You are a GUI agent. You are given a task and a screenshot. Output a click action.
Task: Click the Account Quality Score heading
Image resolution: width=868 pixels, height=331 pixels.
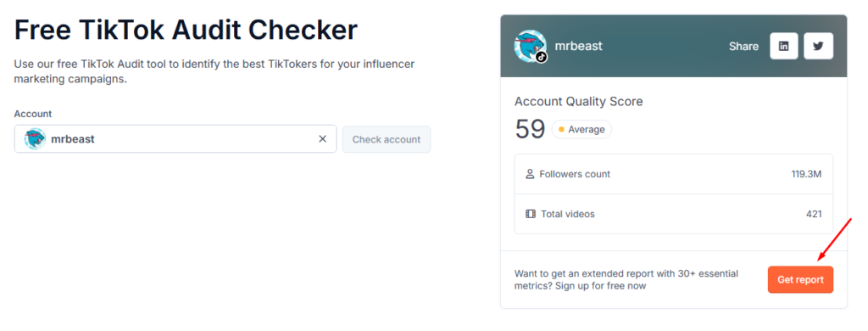[x=578, y=102]
